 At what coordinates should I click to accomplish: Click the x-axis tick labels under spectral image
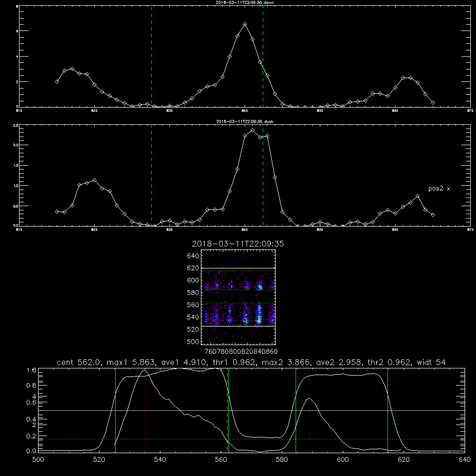pos(241,352)
